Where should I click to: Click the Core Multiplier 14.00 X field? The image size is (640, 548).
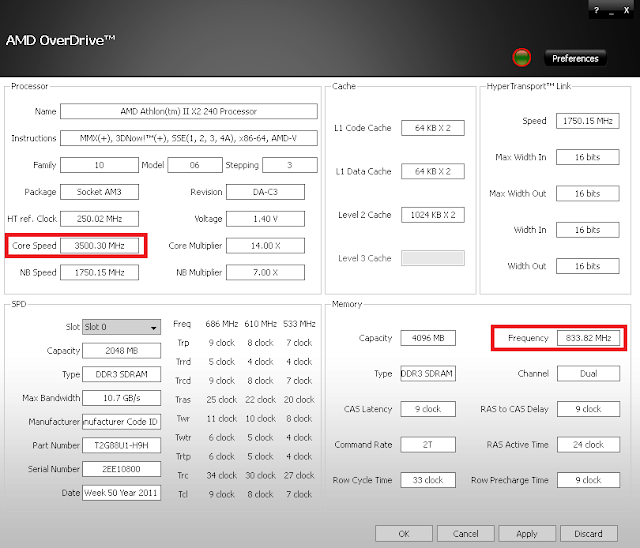[265, 246]
